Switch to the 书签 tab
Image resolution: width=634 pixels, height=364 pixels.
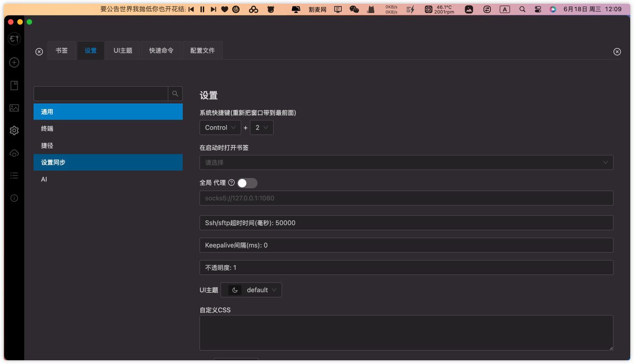pos(62,50)
